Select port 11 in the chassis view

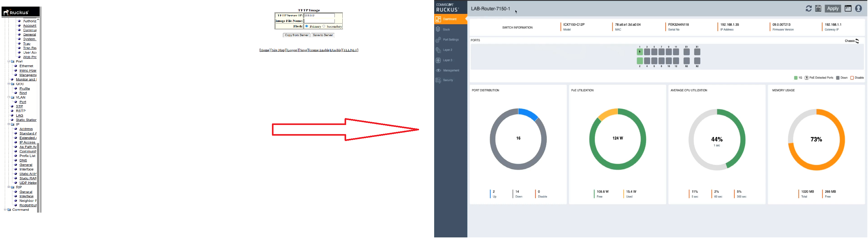676,52
